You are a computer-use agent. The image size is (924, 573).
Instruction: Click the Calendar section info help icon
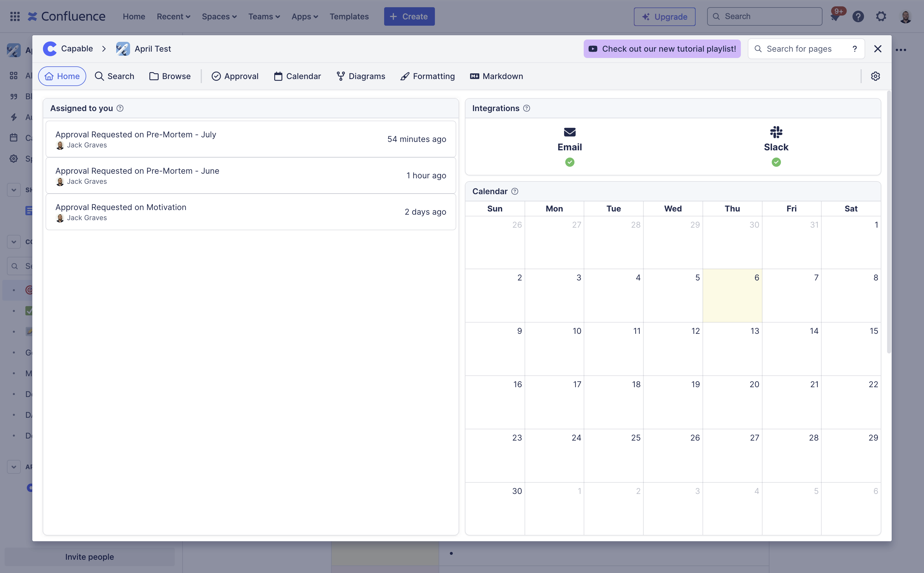515,191
